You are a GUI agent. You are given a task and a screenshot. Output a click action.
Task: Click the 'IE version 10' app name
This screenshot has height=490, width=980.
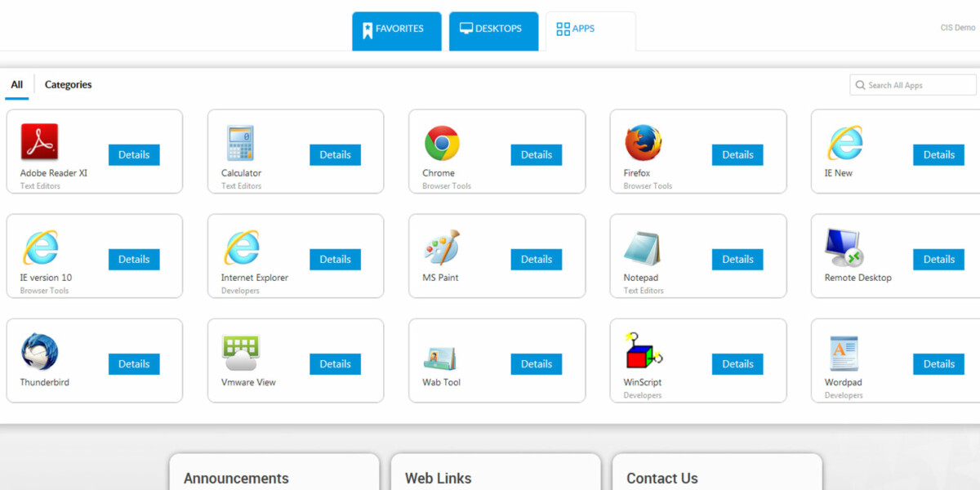[46, 278]
